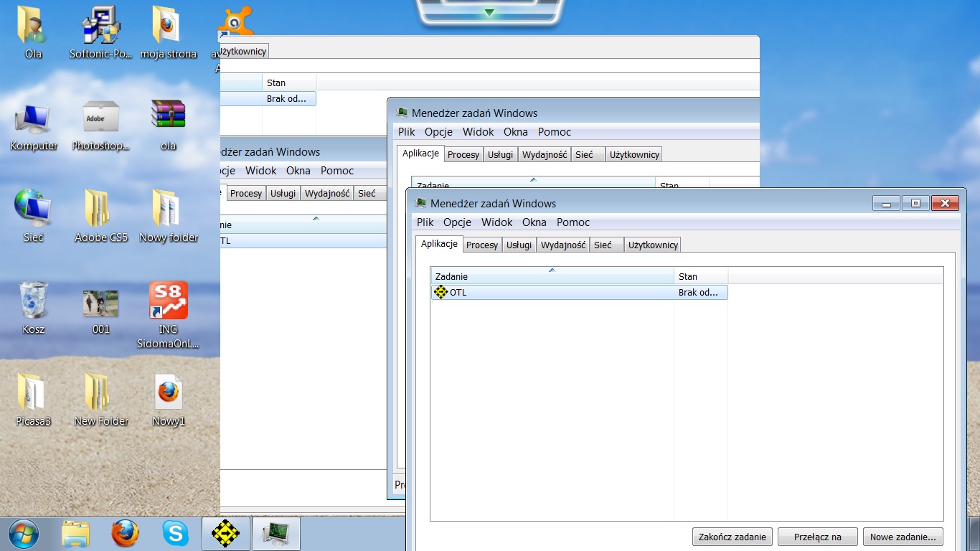Open Plik menu in middle Task Manager

407,132
